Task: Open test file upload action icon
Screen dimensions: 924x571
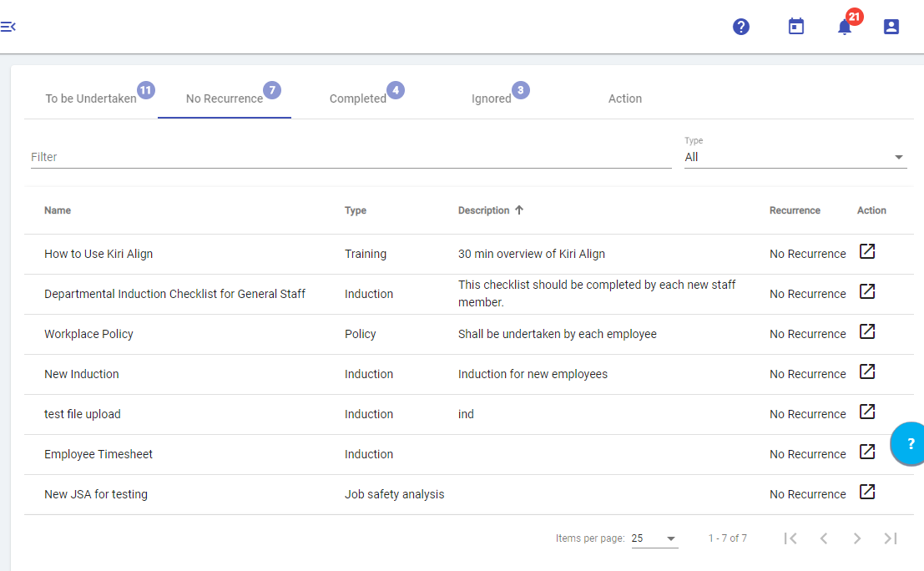Action: pos(867,412)
